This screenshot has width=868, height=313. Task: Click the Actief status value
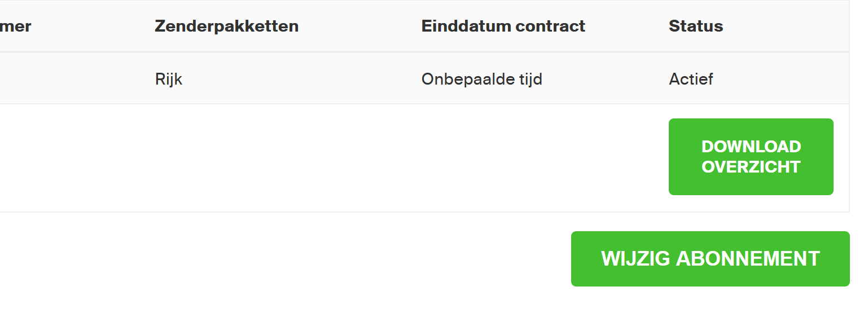point(691,79)
